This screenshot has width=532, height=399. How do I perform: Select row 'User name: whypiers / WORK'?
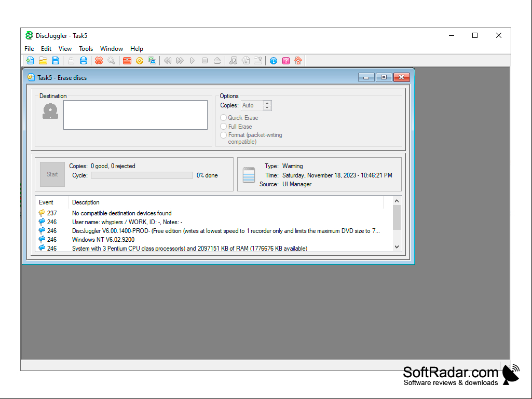[x=214, y=222]
